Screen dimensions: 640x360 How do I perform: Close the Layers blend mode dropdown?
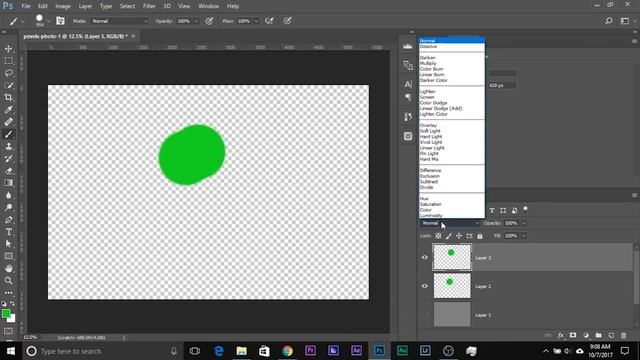tap(450, 223)
